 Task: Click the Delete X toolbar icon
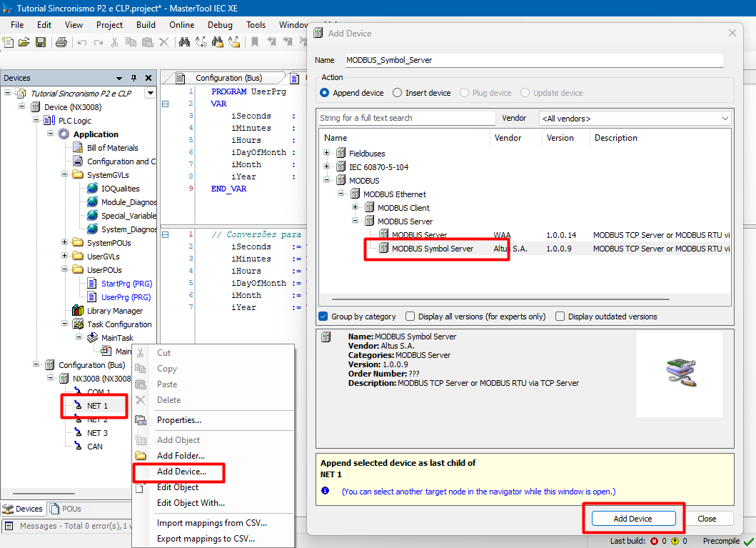pyautogui.click(x=164, y=42)
